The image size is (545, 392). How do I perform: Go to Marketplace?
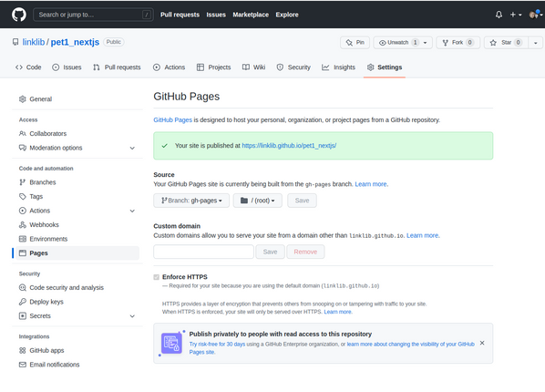click(251, 15)
